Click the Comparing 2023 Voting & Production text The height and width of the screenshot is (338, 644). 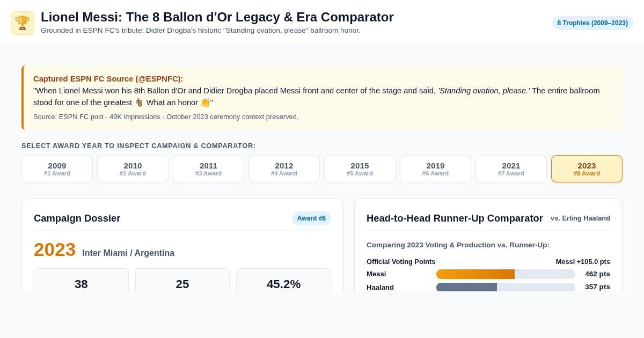[x=458, y=245]
